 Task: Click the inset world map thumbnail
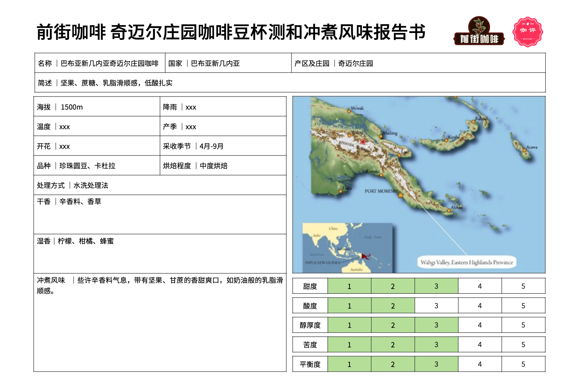coord(347,248)
